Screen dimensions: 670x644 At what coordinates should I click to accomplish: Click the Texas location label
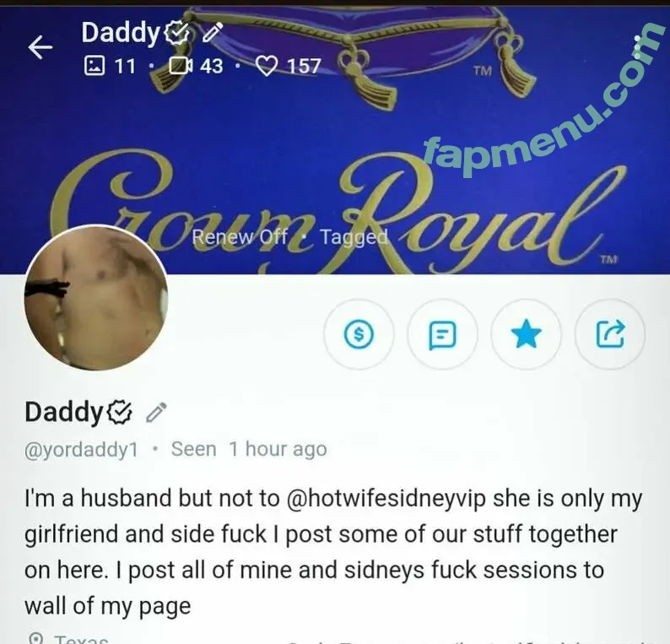point(81,639)
